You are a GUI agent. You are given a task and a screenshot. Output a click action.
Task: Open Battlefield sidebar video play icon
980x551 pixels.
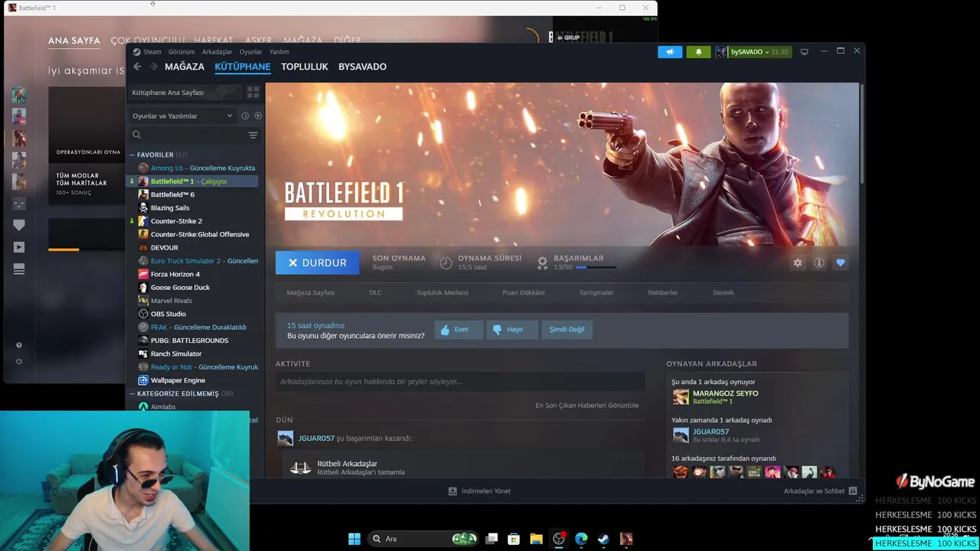tap(19, 247)
